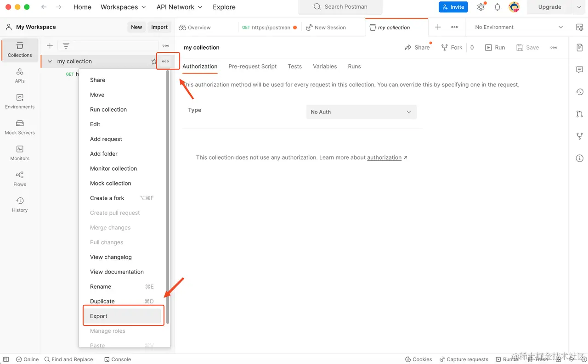Image resolution: width=588 pixels, height=364 pixels.
Task: Go forward using the right arrow
Action: click(x=59, y=7)
